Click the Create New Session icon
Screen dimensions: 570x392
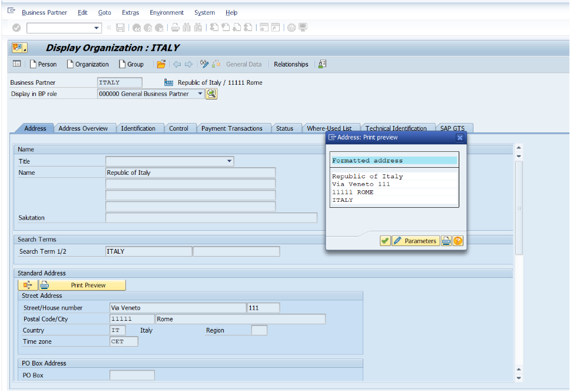click(x=264, y=28)
